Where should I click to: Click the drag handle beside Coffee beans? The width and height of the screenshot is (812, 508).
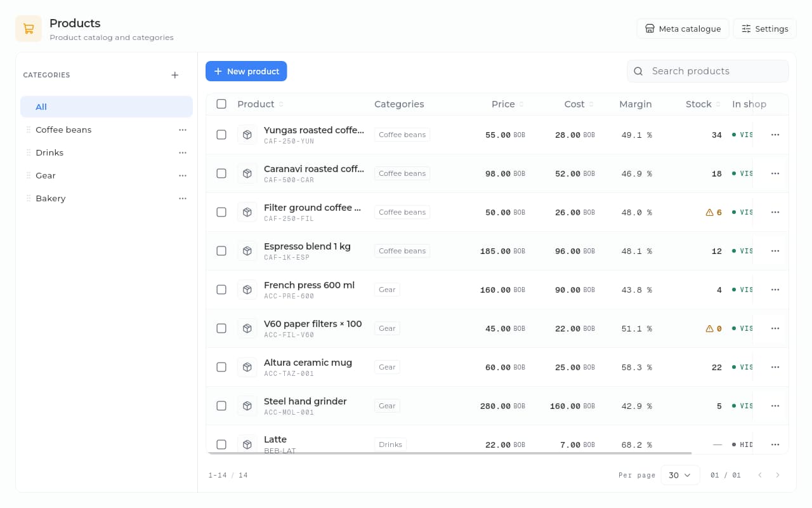point(28,130)
